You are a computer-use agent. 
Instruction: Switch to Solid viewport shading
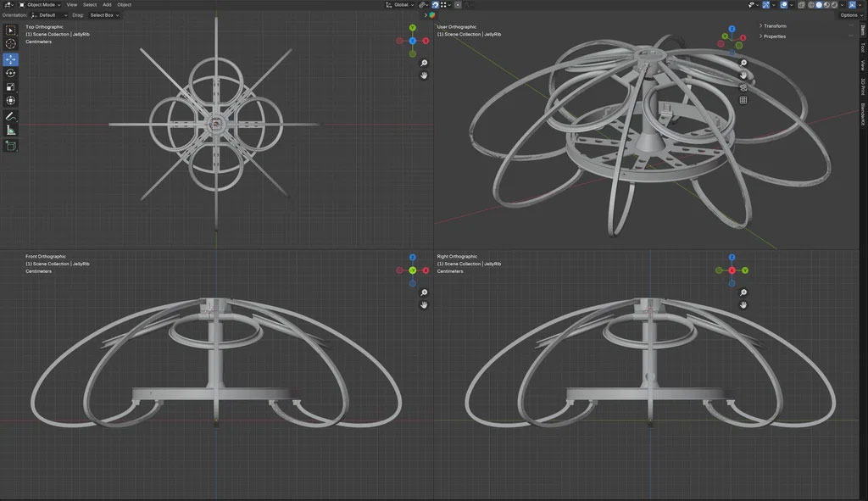coord(819,5)
